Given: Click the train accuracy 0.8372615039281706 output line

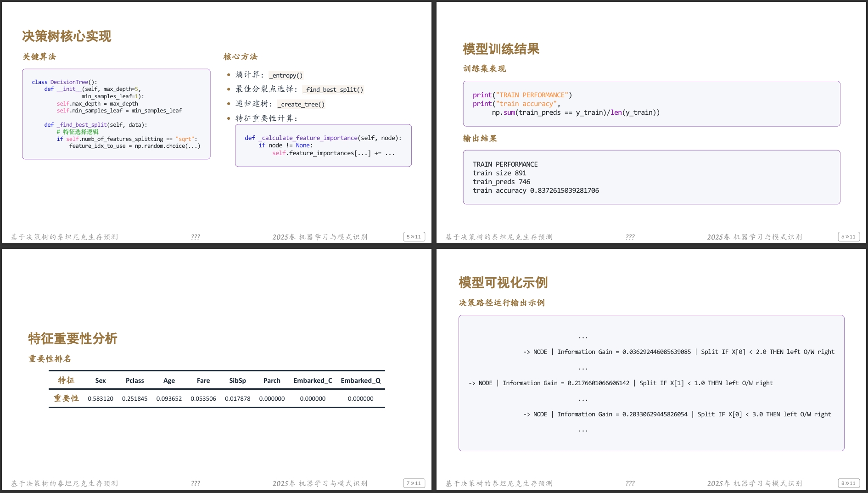Looking at the screenshot, I should click(x=536, y=190).
